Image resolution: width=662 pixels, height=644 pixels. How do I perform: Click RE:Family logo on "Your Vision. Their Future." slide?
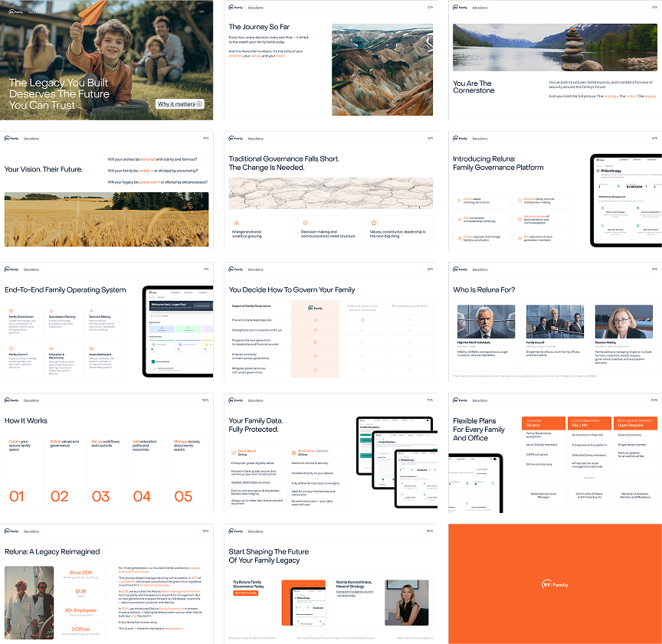coord(11,139)
